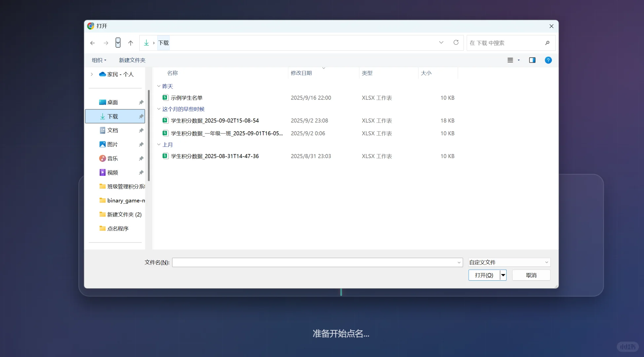The height and width of the screenshot is (357, 644).
Task: Collapse the 昨天 group
Action: 159,86
